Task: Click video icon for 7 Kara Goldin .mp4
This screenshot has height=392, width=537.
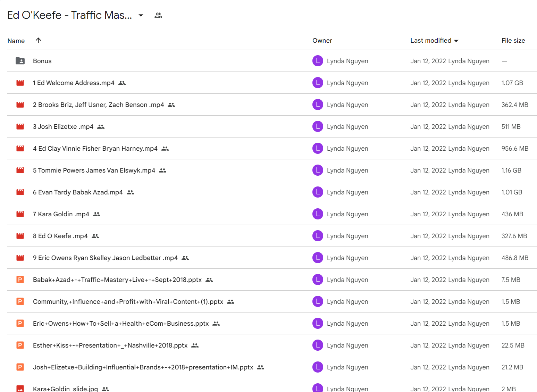Action: pyautogui.click(x=20, y=214)
